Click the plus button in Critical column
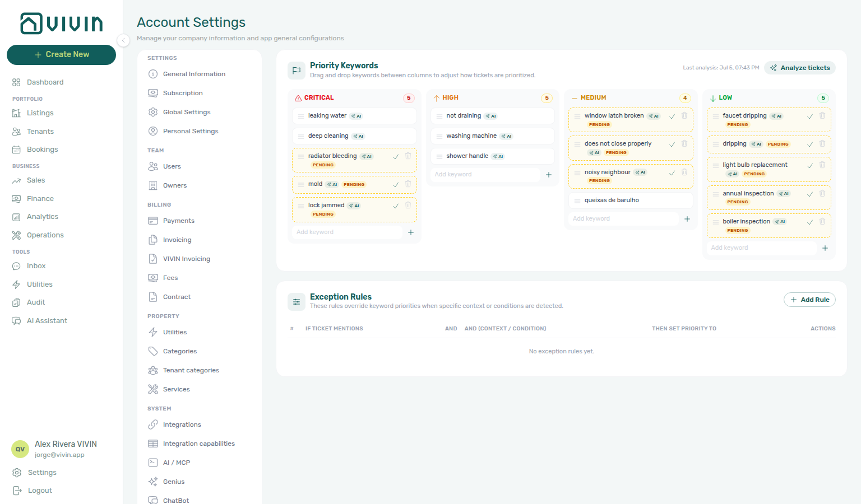Viewport: 861px width, 504px height. 411,232
